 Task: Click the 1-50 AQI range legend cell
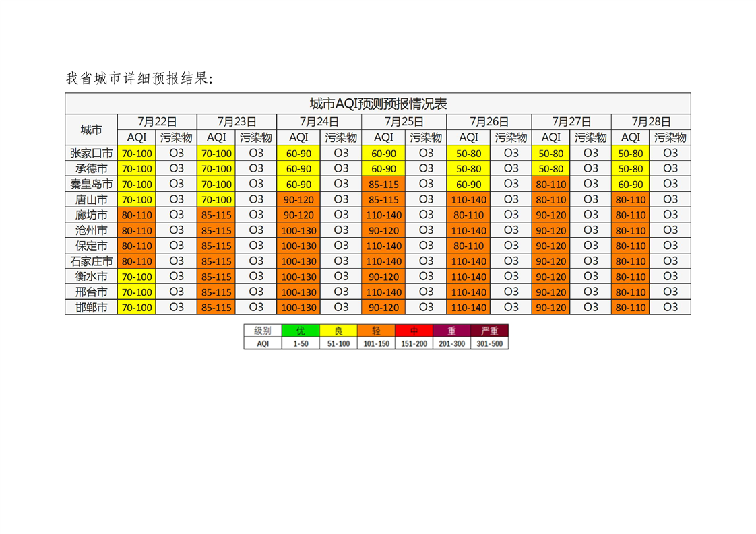click(x=300, y=343)
